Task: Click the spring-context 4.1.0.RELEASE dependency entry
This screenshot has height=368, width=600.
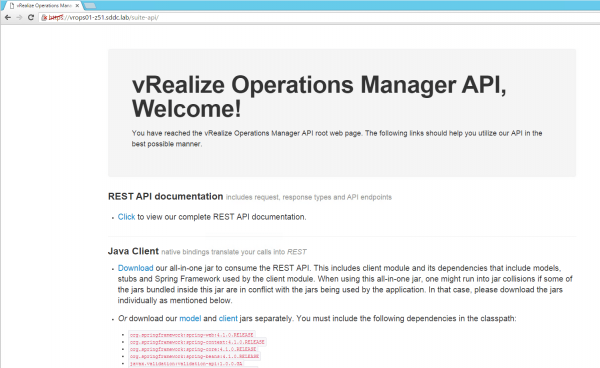Action: 197,342
